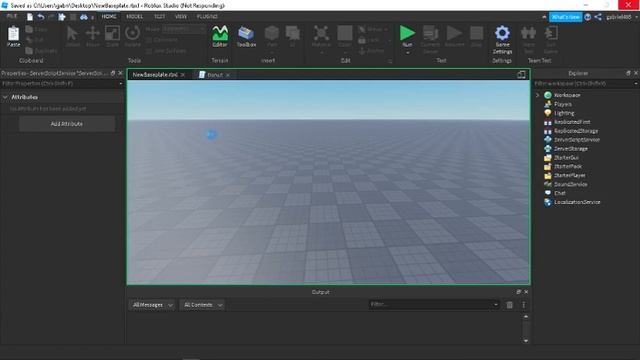Collapse the Attributes section
This screenshot has height=360, width=640.
pos(5,97)
